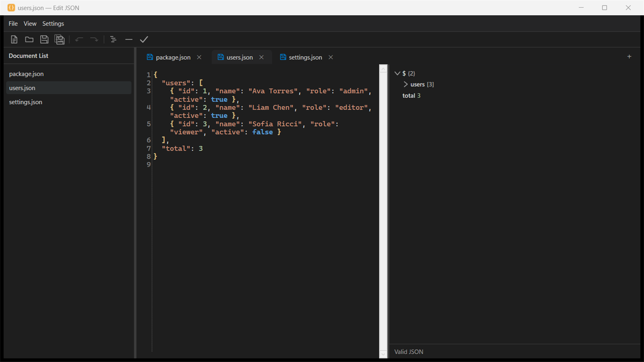
Task: Click line number 9 in the gutter
Action: point(149,165)
